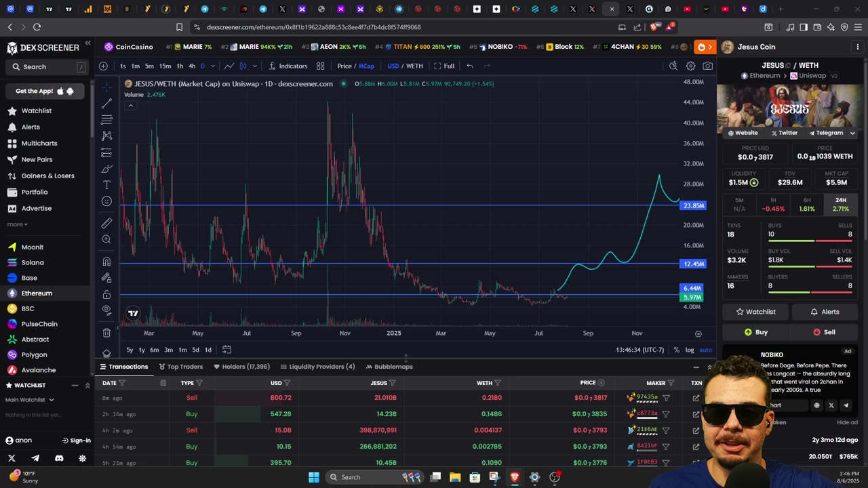This screenshot has width=868, height=488.
Task: Remove drawings with the trash icon
Action: click(x=106, y=333)
